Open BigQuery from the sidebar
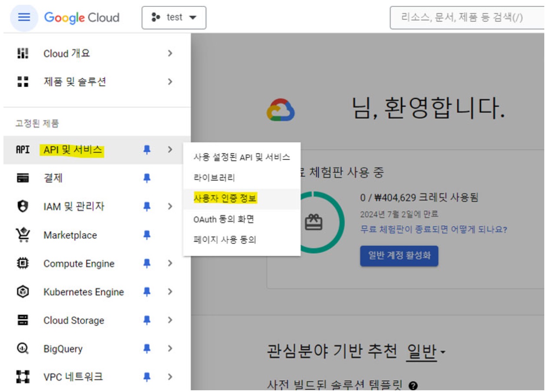Image resolution: width=546 pixels, height=392 pixels. [x=97, y=349]
